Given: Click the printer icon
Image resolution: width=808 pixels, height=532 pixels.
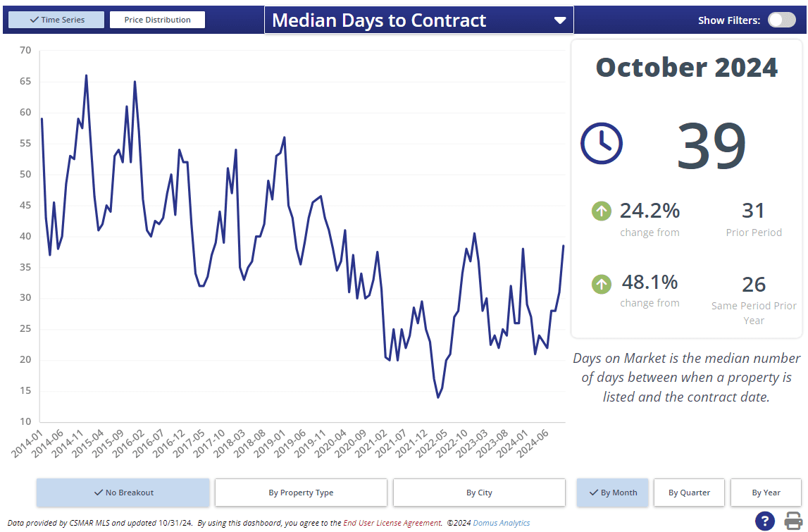Looking at the screenshot, I should [x=793, y=521].
